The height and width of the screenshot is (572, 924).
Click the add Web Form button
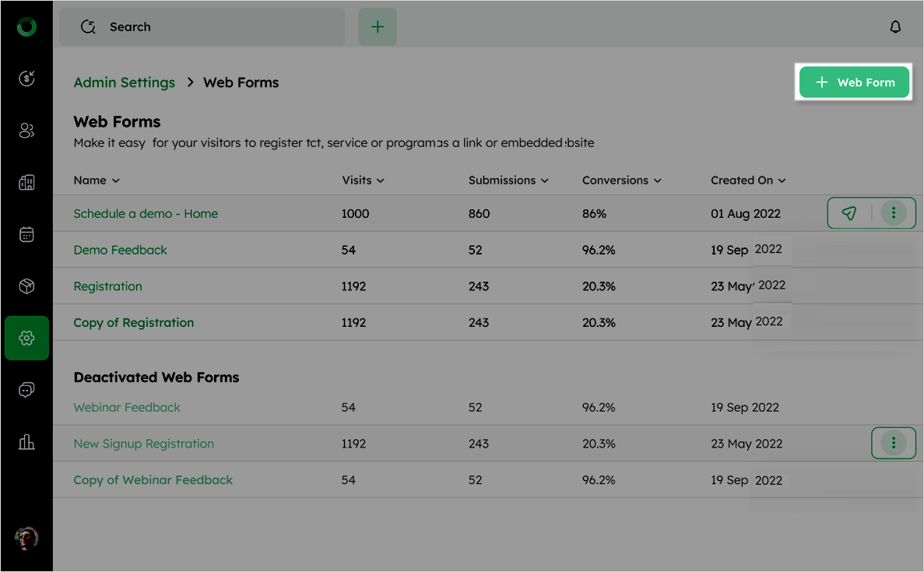[854, 83]
